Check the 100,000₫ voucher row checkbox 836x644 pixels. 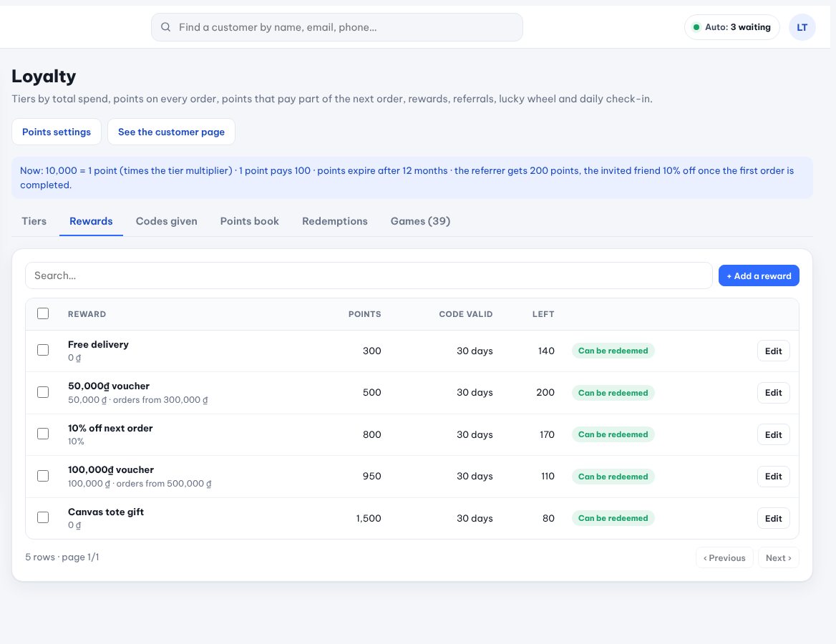pyautogui.click(x=43, y=476)
